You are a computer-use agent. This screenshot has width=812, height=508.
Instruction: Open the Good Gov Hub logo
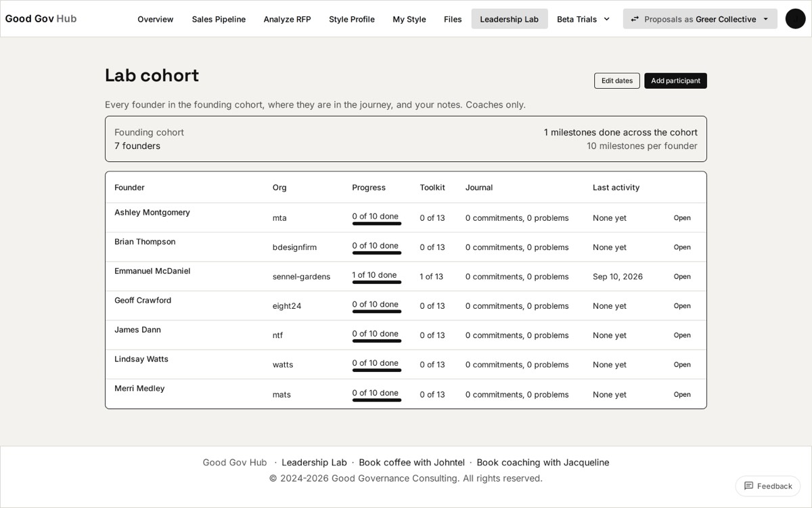point(41,18)
